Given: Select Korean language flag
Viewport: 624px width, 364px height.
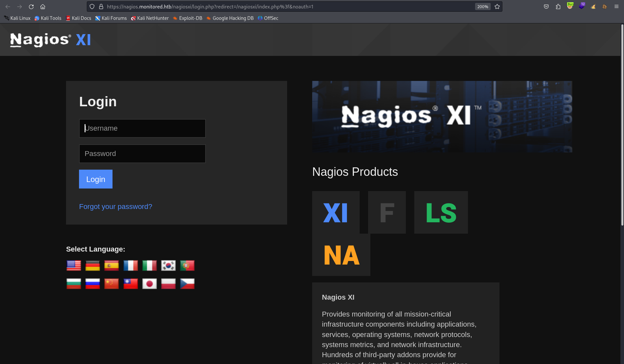Looking at the screenshot, I should [x=168, y=266].
